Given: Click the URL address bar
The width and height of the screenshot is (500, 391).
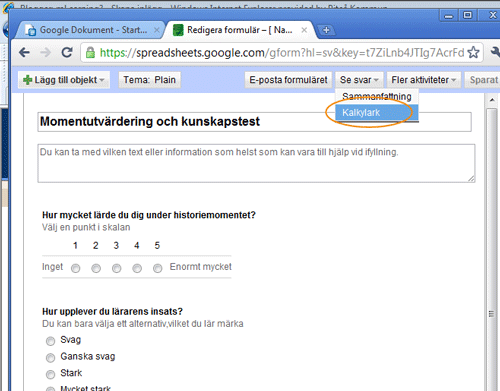Looking at the screenshot, I should (282, 52).
